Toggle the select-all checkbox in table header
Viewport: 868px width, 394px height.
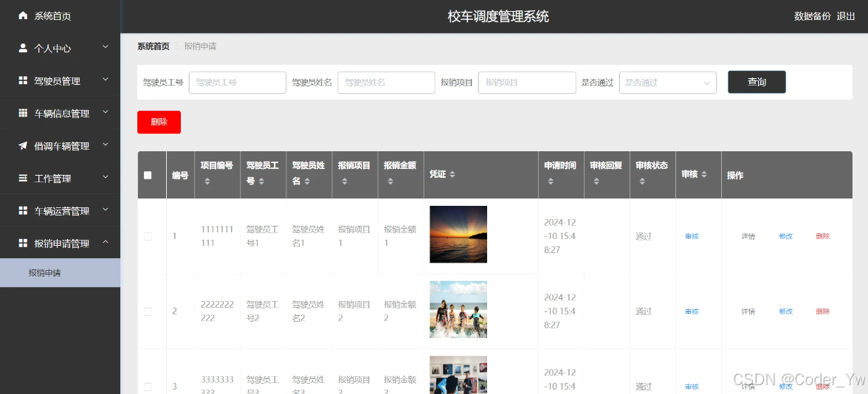click(148, 175)
